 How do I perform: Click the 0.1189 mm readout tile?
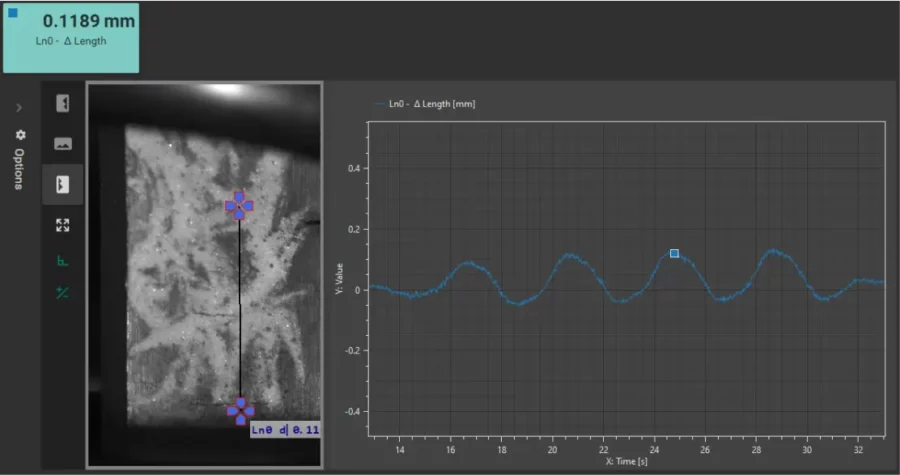[x=71, y=38]
